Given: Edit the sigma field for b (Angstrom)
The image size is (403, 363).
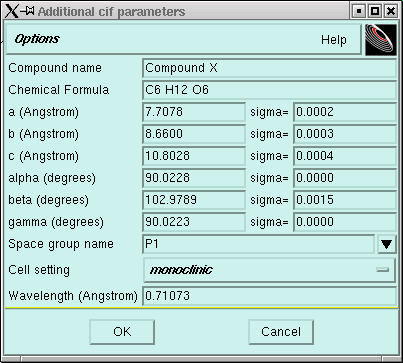Looking at the screenshot, I should (x=345, y=134).
